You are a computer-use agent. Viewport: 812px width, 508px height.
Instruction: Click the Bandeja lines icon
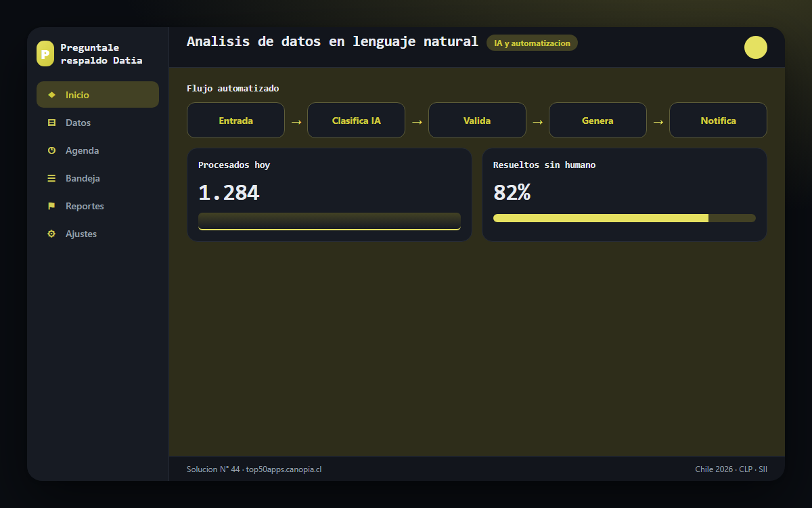tap(51, 178)
